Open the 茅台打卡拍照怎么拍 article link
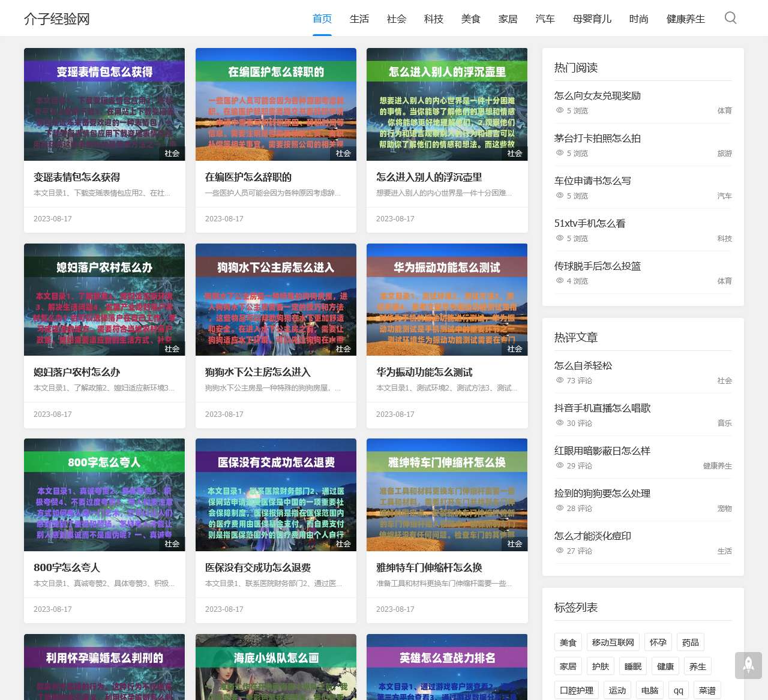The width and height of the screenshot is (768, 700). [x=598, y=138]
